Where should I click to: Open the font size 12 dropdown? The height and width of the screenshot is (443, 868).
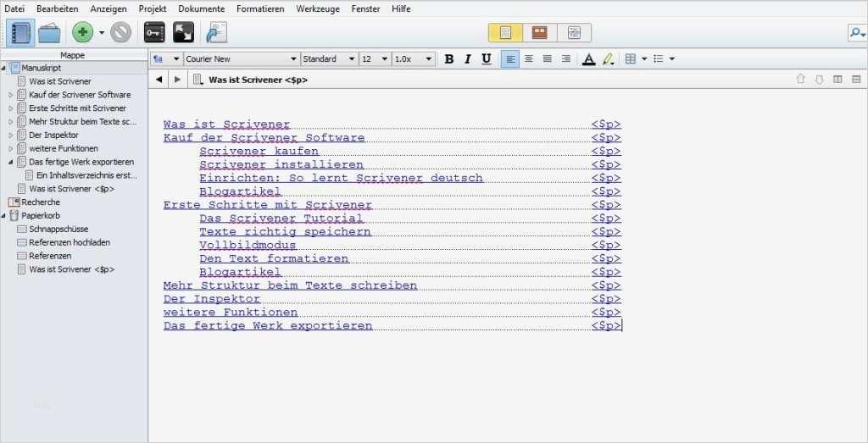375,58
